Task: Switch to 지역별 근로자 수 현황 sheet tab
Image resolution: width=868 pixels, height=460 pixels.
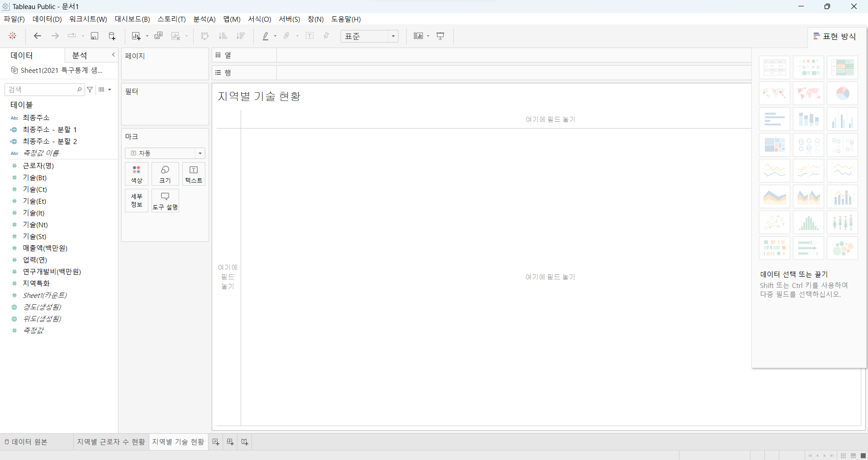Action: click(111, 442)
